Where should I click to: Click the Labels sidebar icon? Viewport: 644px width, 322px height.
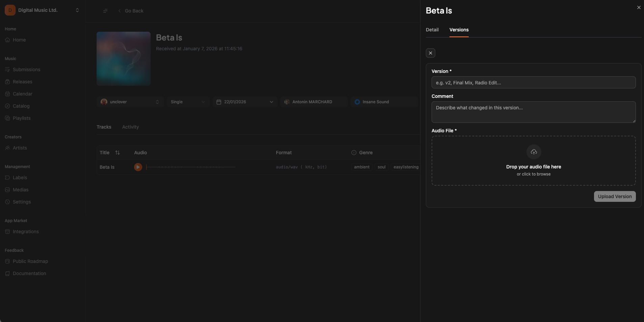pyautogui.click(x=7, y=178)
